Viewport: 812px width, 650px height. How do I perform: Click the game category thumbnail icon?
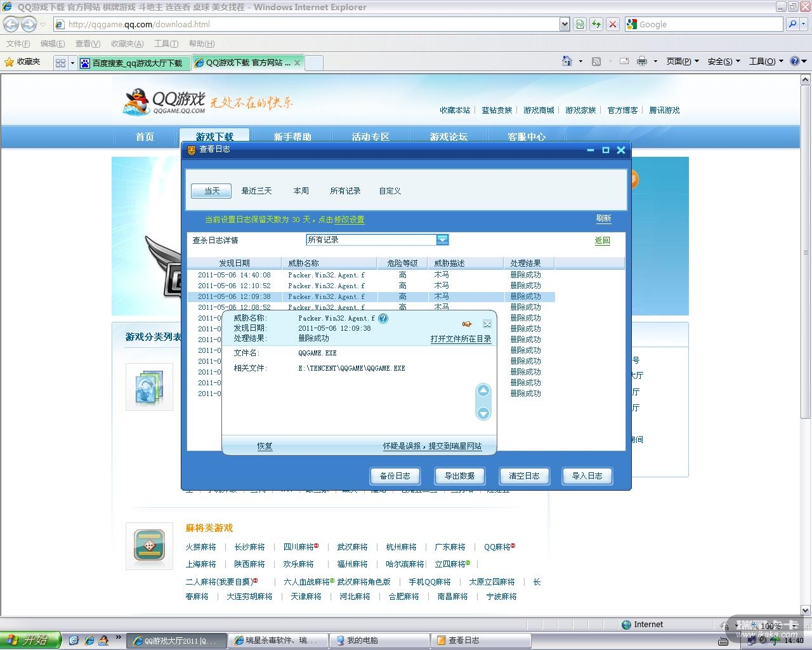tap(149, 387)
